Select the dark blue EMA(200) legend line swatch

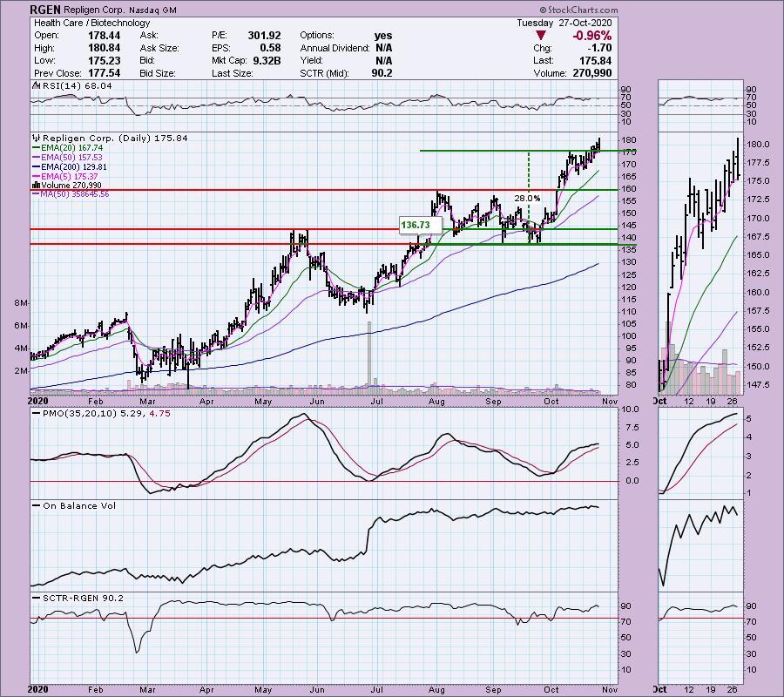click(x=36, y=167)
